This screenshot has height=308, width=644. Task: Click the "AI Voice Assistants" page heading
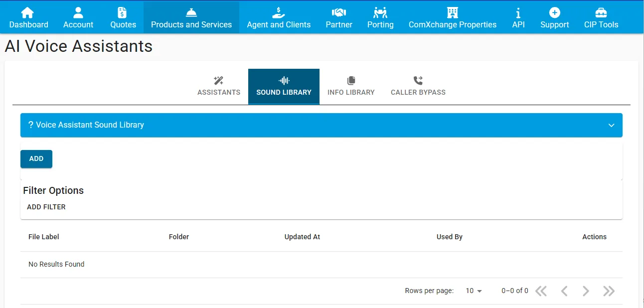[x=79, y=46]
